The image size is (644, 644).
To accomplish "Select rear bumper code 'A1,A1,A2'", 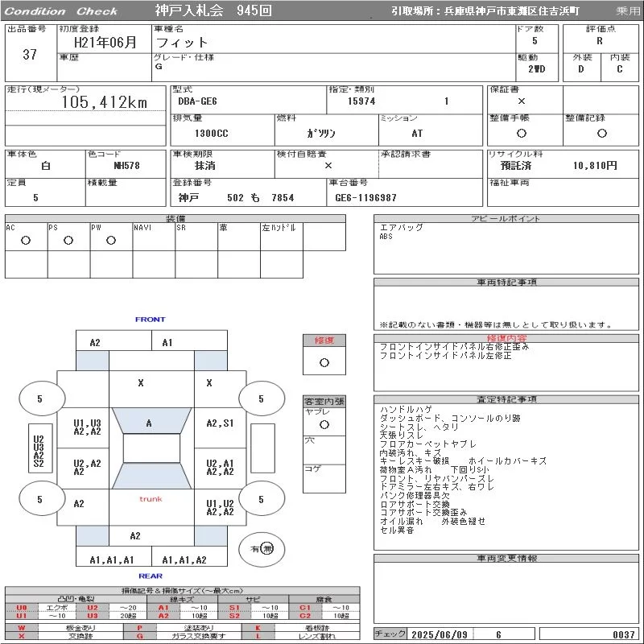I will [x=184, y=560].
